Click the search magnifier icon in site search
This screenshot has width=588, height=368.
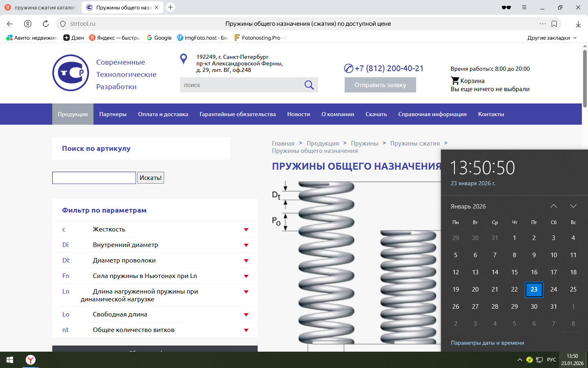(309, 85)
